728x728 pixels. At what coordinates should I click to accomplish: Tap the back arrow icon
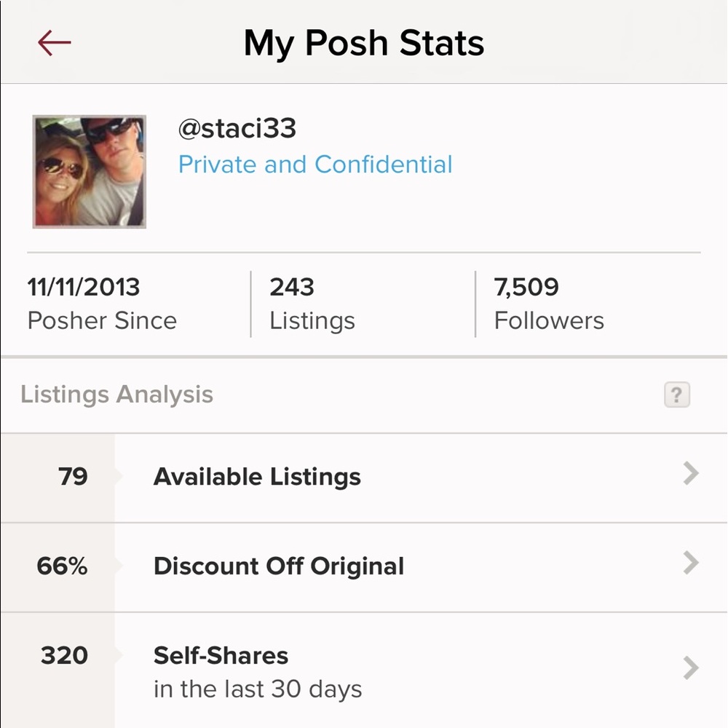55,44
